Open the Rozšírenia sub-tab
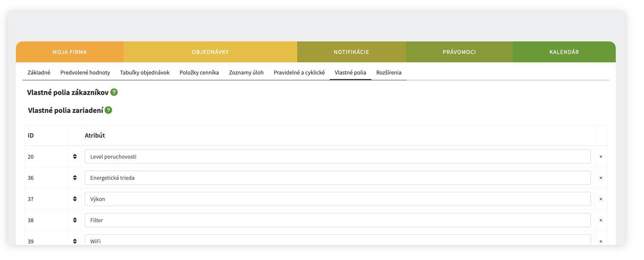The image size is (644, 260). [389, 73]
